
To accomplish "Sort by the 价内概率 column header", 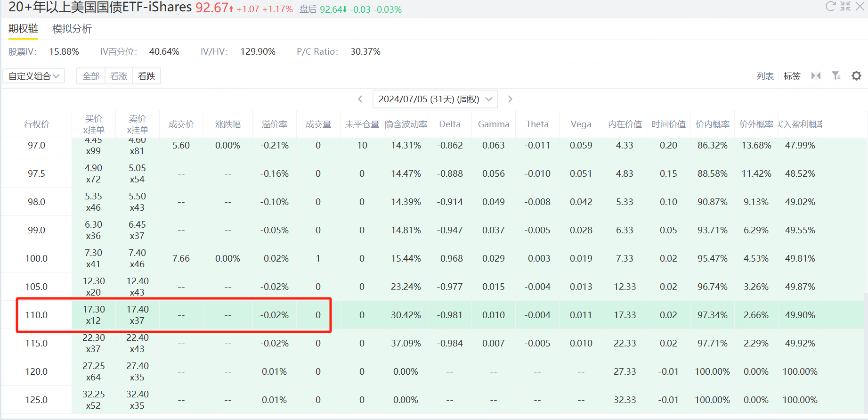I will click(x=713, y=124).
